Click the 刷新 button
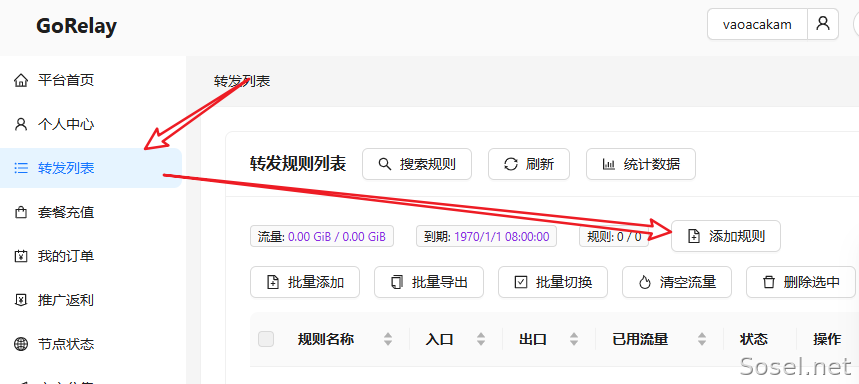 click(x=529, y=164)
